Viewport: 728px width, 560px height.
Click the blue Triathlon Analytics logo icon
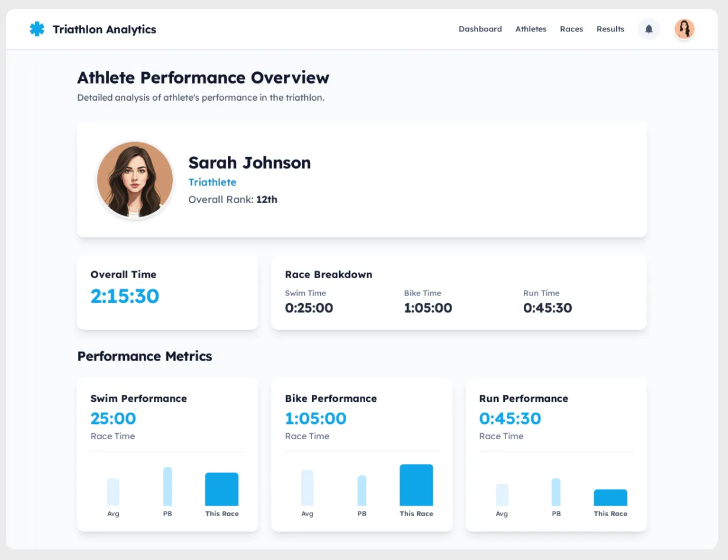pyautogui.click(x=37, y=29)
